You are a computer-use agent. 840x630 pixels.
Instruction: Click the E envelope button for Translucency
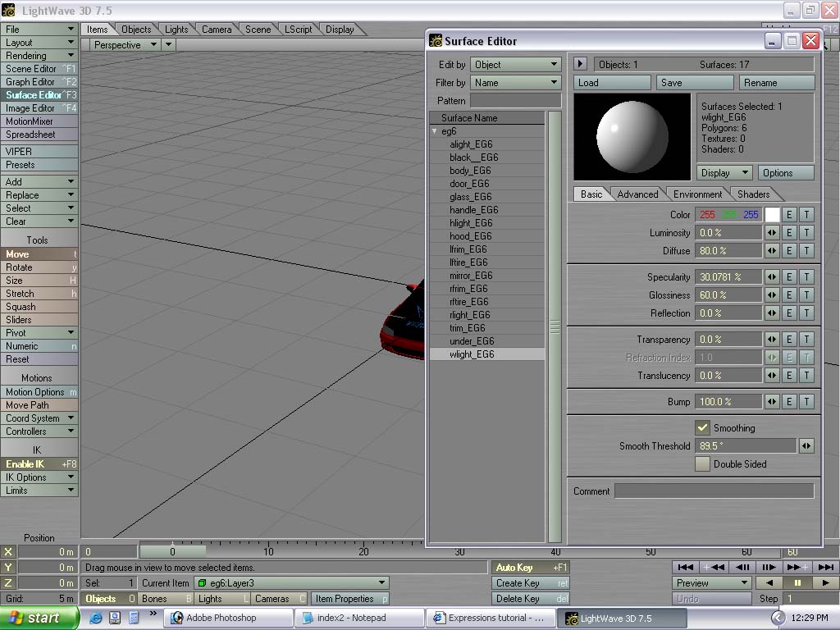tap(789, 376)
